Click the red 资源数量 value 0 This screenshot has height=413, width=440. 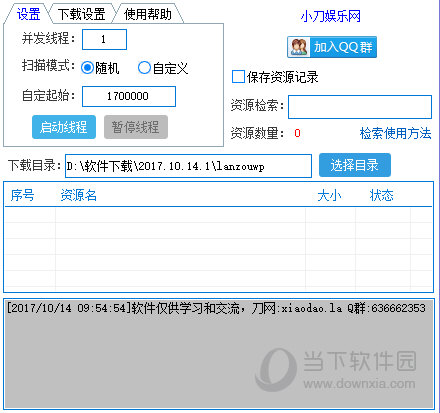tap(297, 133)
